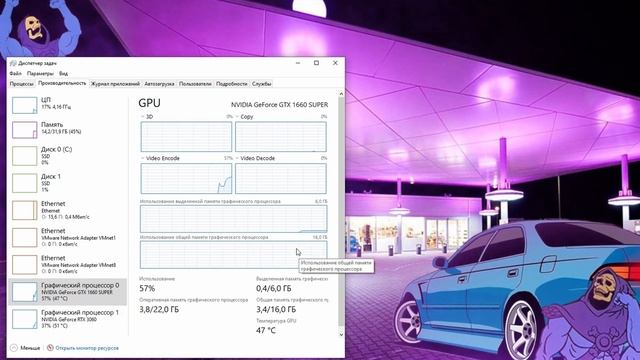The image size is (640, 360).
Task: Open the Пользователи tab
Action: tap(195, 84)
